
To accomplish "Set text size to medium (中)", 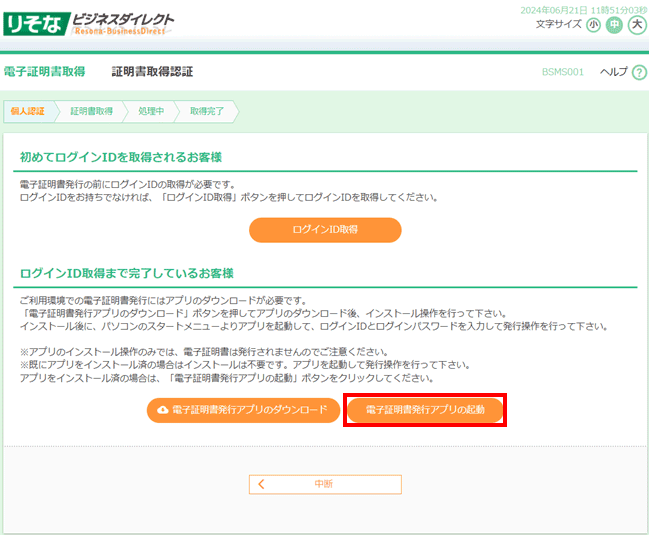I will click(615, 25).
